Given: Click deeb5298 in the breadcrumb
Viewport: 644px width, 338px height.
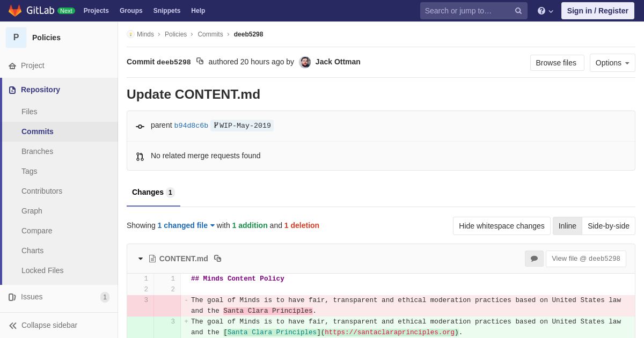Looking at the screenshot, I should click(x=248, y=34).
